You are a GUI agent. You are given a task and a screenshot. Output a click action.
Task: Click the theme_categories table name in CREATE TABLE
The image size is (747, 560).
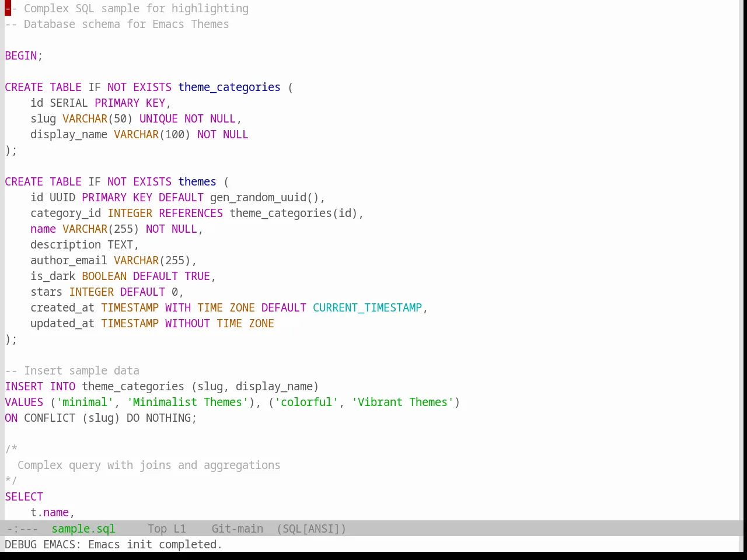(229, 87)
